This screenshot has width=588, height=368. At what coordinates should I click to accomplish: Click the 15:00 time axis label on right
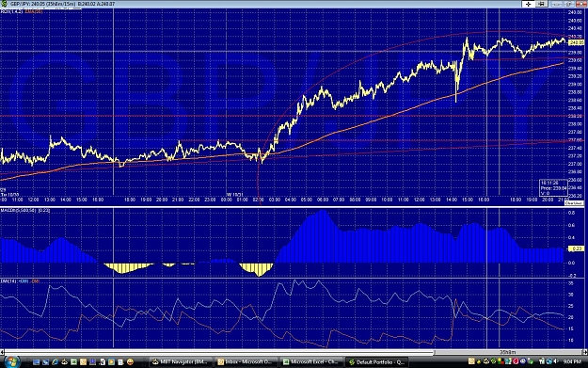[468, 200]
